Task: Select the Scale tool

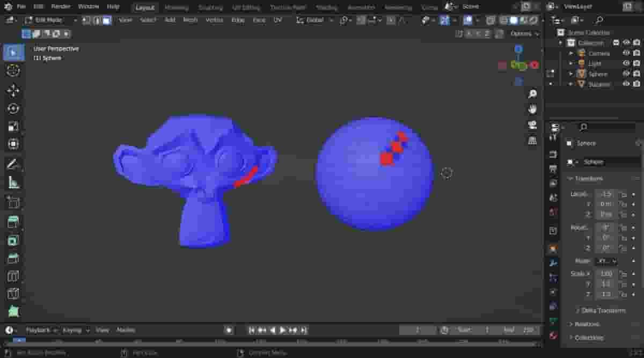Action: point(13,127)
